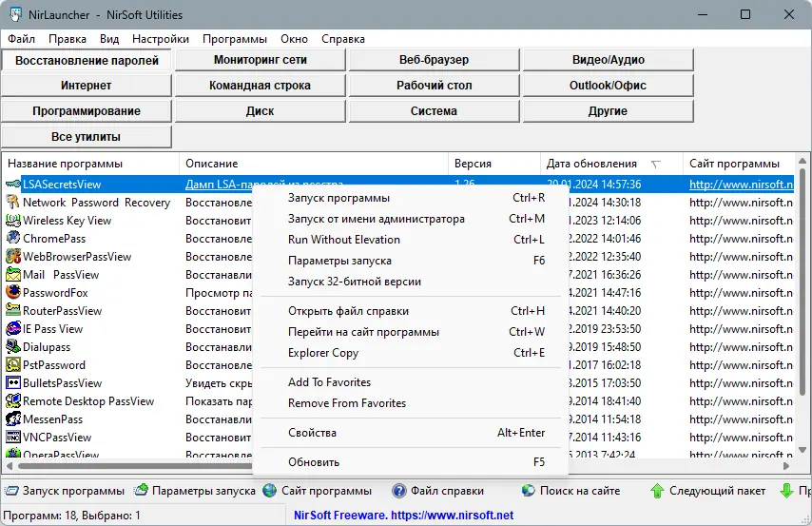Open the Файл menu
The width and height of the screenshot is (812, 526).
pos(21,39)
